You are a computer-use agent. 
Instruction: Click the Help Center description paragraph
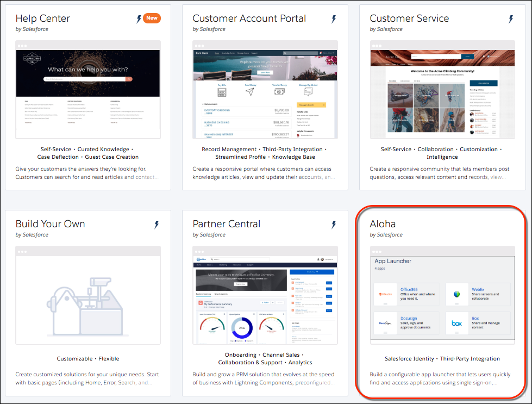tap(87, 173)
